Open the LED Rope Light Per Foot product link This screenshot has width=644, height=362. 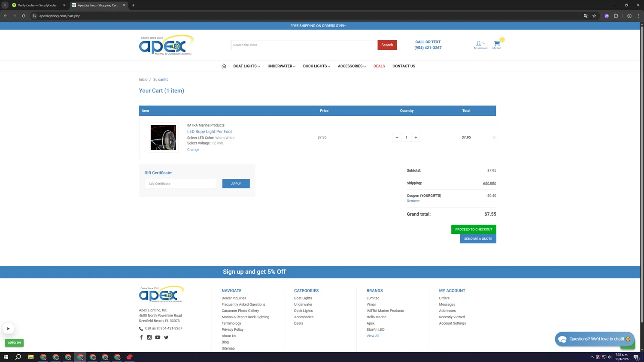[210, 132]
